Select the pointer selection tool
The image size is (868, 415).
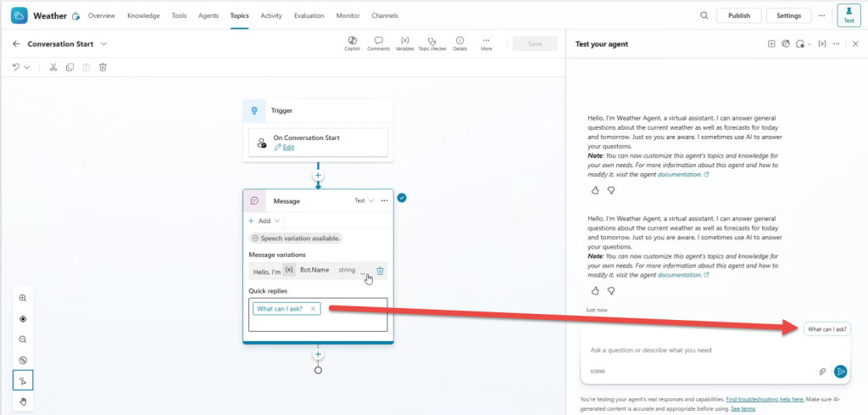pos(23,381)
